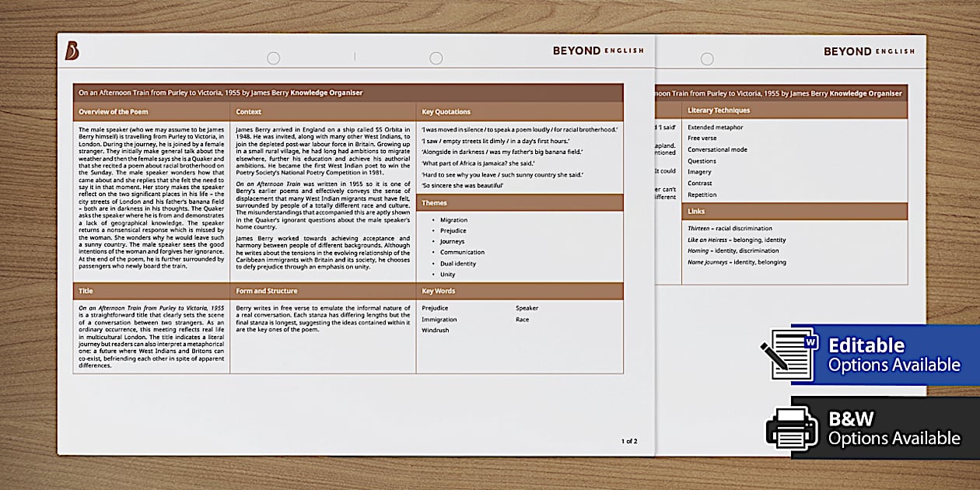Viewport: 980px width, 490px height.
Task: Select the Editable Options Available banner
Action: (885, 355)
